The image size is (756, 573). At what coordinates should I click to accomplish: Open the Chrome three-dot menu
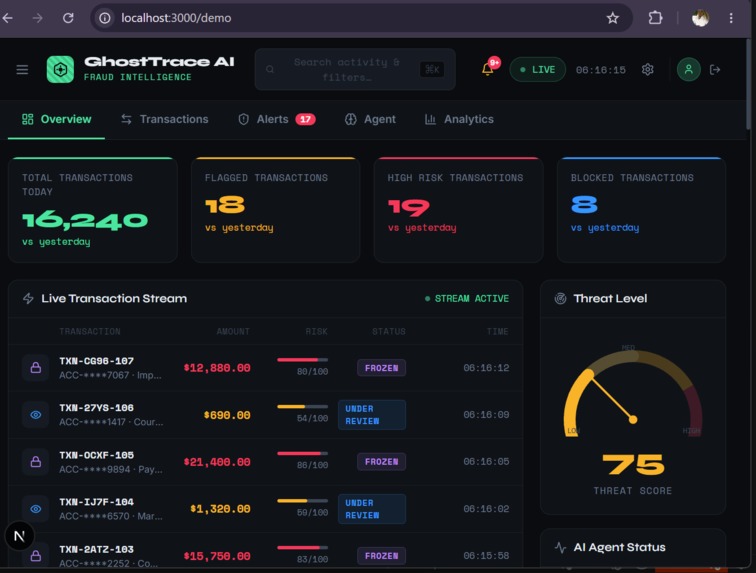731,18
